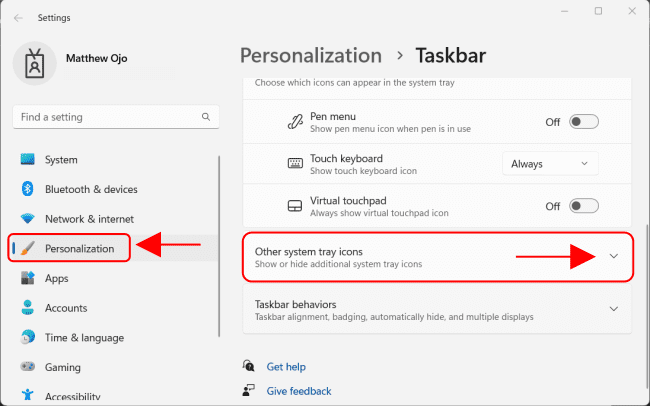Open Gaming settings
Image resolution: width=650 pixels, height=406 pixels.
pos(113,367)
